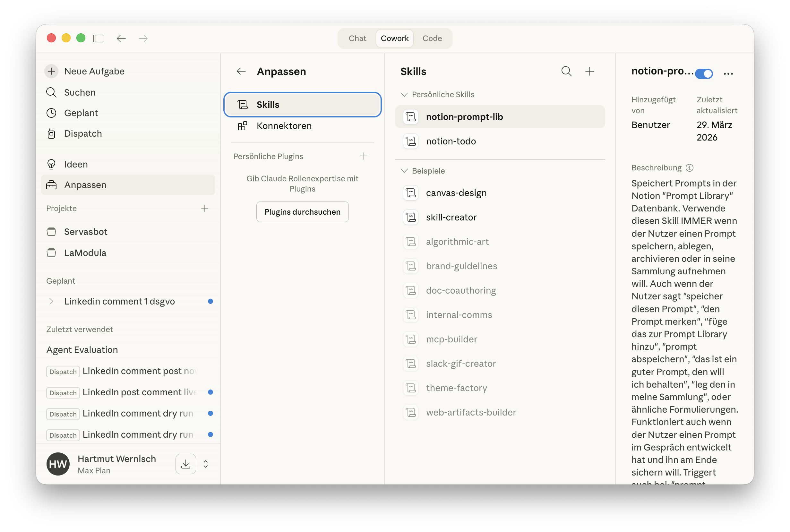Add a new skill with plus icon
The width and height of the screenshot is (790, 532).
[x=589, y=71]
